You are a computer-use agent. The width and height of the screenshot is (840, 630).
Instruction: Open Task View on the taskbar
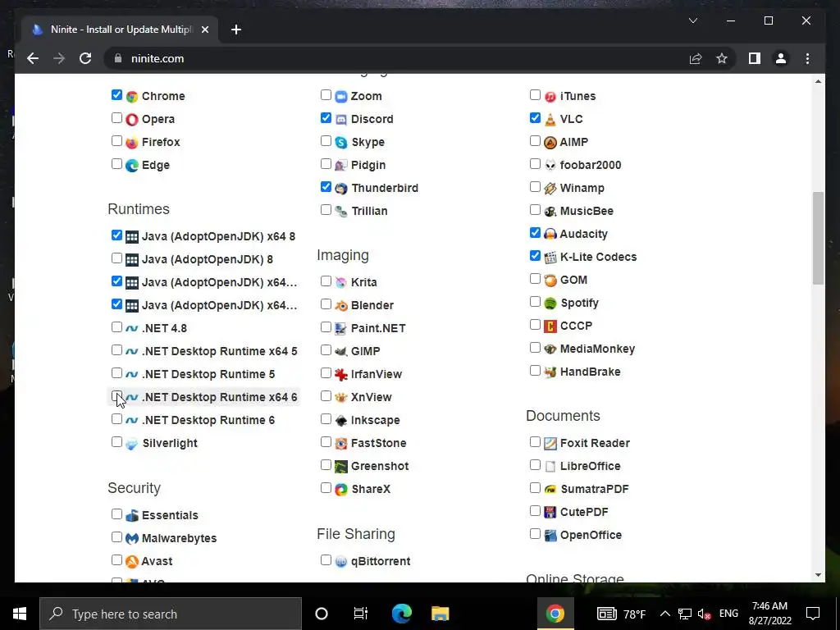coord(361,614)
